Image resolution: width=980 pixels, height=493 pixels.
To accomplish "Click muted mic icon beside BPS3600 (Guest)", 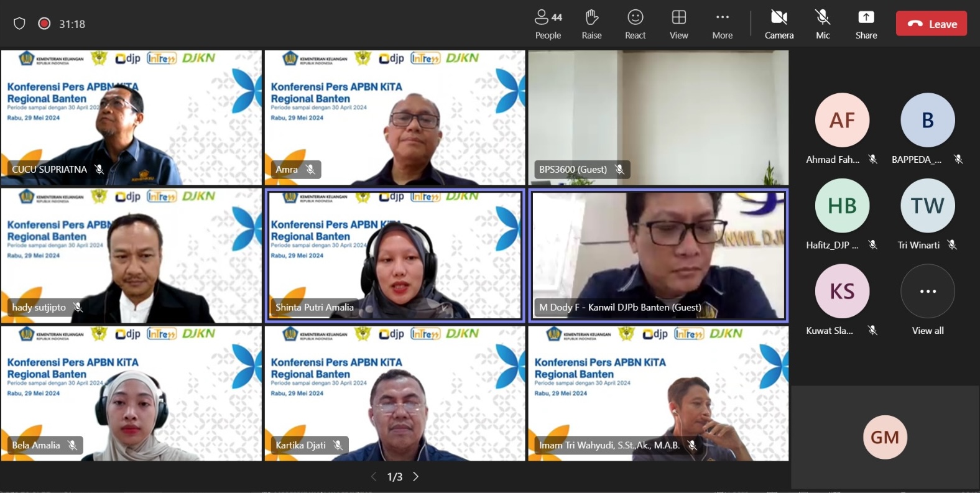I will [x=619, y=169].
